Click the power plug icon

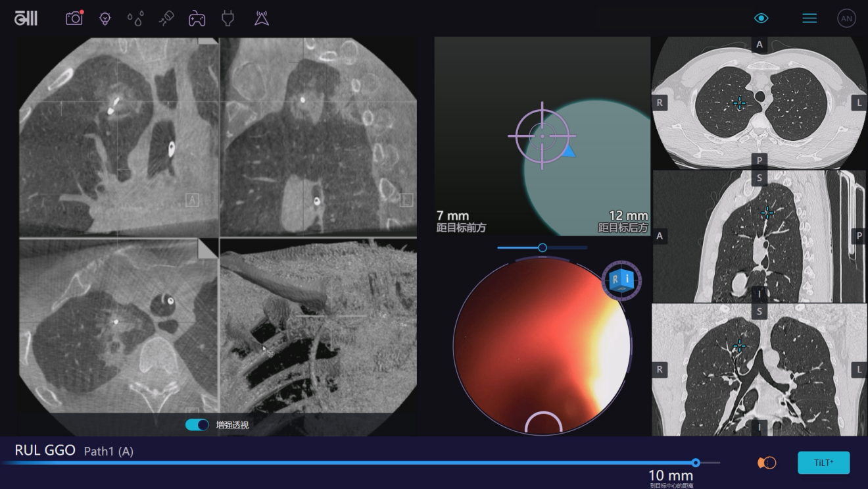click(228, 18)
